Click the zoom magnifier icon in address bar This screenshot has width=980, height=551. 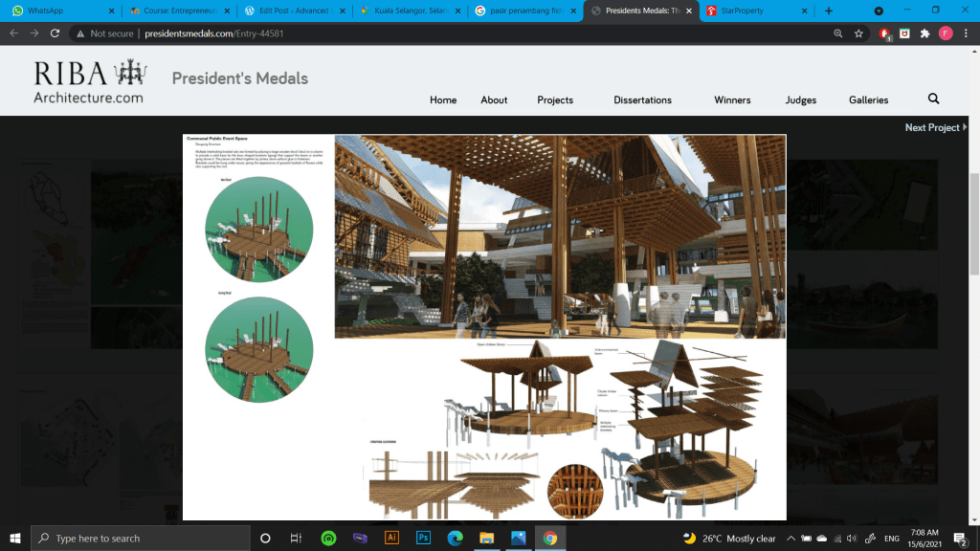(x=837, y=33)
